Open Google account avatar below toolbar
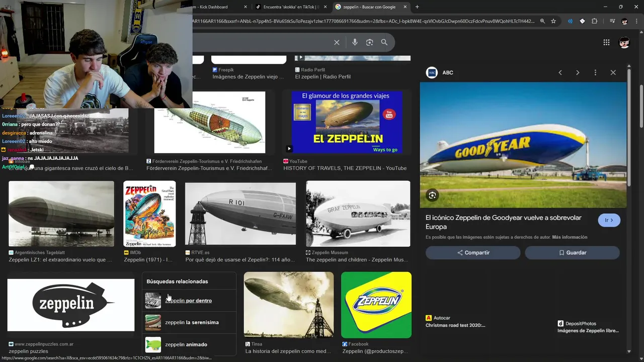Viewport: 644px width, 362px height. tap(624, 42)
